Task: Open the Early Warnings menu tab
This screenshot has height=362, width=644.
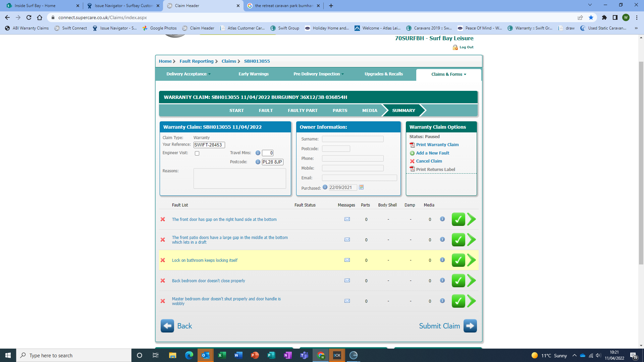Action: click(x=253, y=74)
